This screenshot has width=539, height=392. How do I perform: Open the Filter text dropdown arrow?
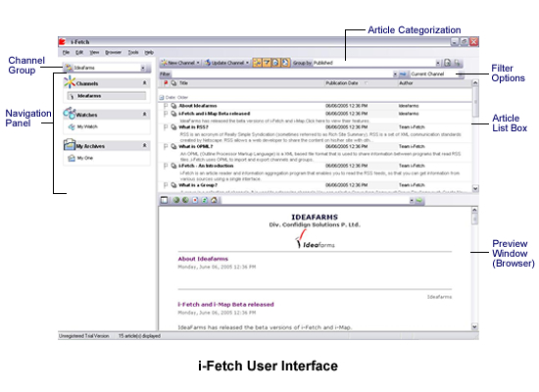(395, 73)
